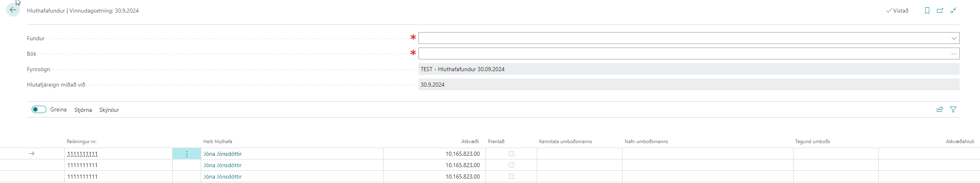Open page in new window icon
Screen dimensions: 980x183
(940, 11)
